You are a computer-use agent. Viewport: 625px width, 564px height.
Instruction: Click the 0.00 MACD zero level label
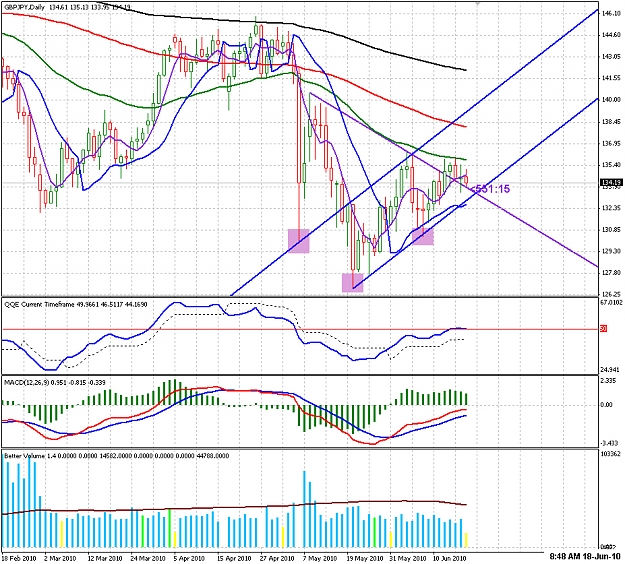point(606,405)
